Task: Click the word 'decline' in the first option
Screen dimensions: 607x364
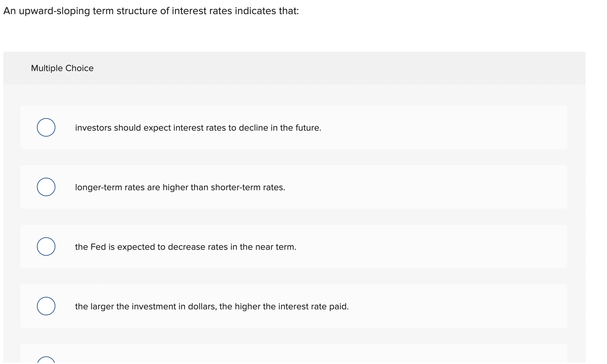Action: [x=253, y=128]
